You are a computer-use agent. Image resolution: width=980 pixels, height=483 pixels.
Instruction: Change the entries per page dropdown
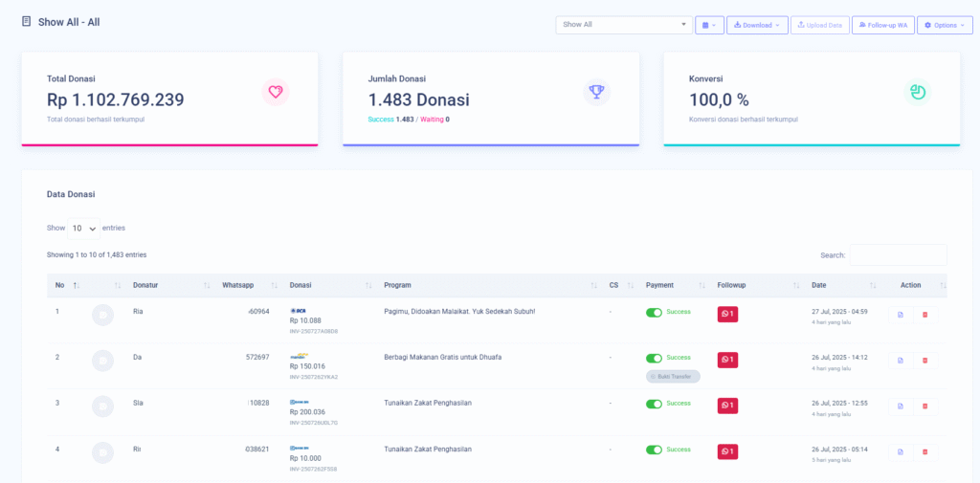click(x=85, y=229)
